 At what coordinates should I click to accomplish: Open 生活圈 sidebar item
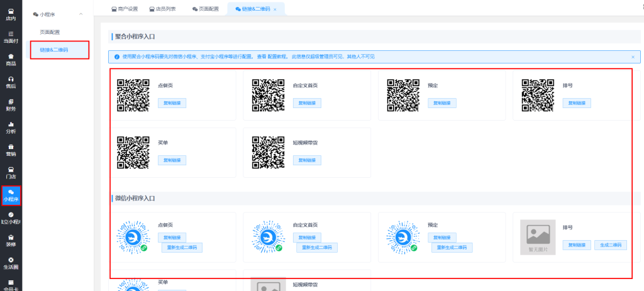point(11,263)
